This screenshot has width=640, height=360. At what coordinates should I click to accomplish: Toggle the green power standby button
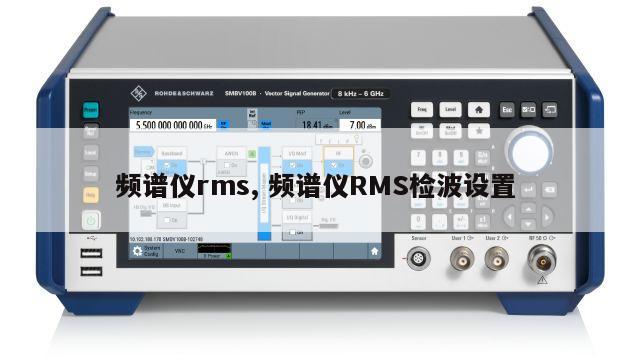tap(91, 221)
